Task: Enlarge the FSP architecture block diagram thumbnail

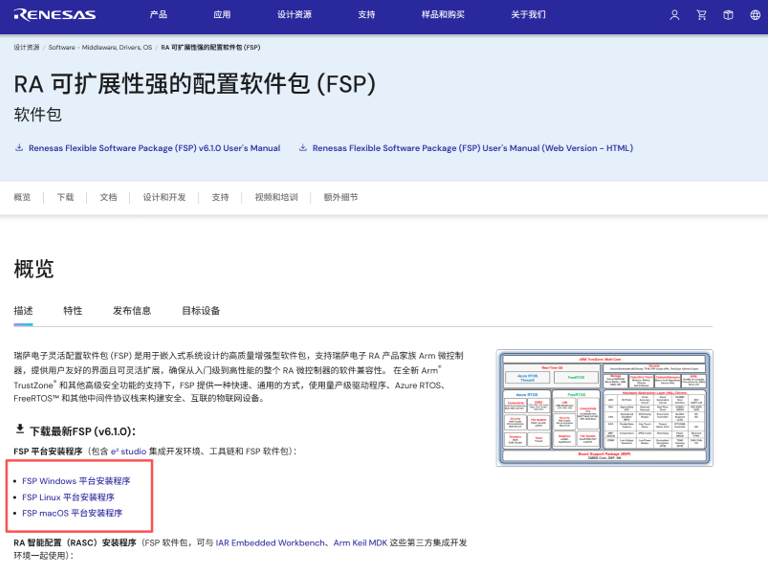Action: point(604,407)
